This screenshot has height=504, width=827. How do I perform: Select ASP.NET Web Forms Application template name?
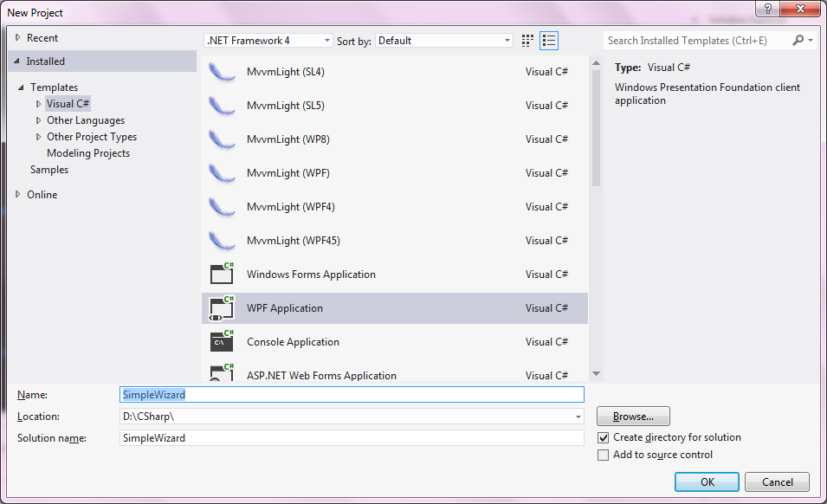[x=321, y=375]
